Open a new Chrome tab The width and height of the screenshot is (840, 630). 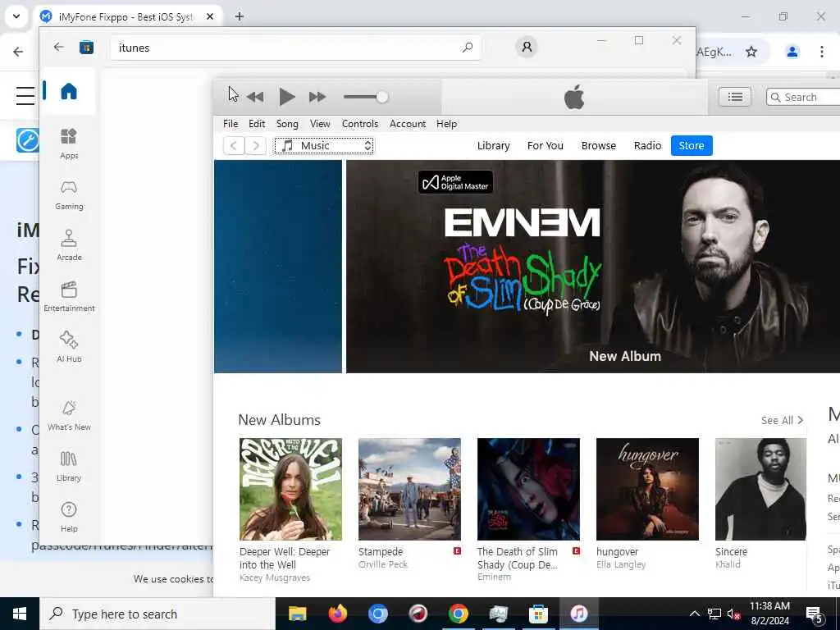click(240, 16)
